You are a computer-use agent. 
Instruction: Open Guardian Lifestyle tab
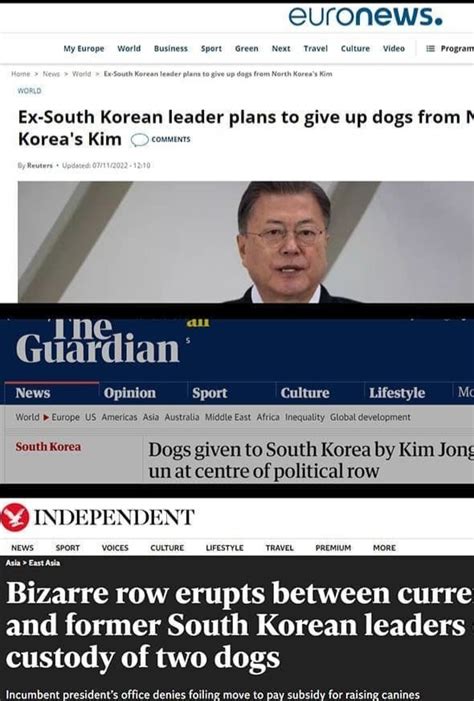397,393
